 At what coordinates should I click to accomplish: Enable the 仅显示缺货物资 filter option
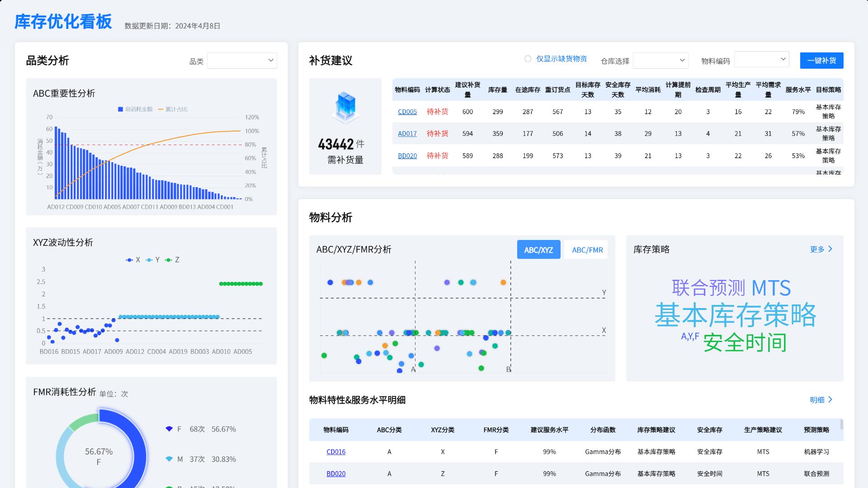[527, 59]
